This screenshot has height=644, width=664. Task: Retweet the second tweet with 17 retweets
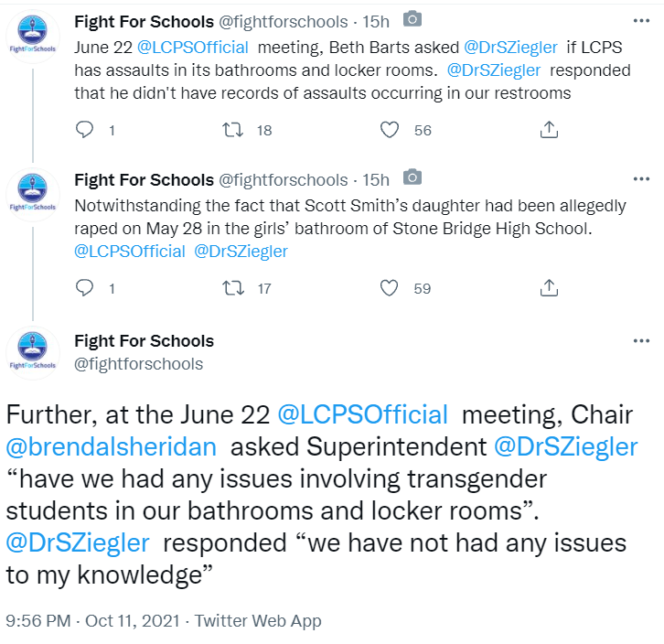coord(233,288)
